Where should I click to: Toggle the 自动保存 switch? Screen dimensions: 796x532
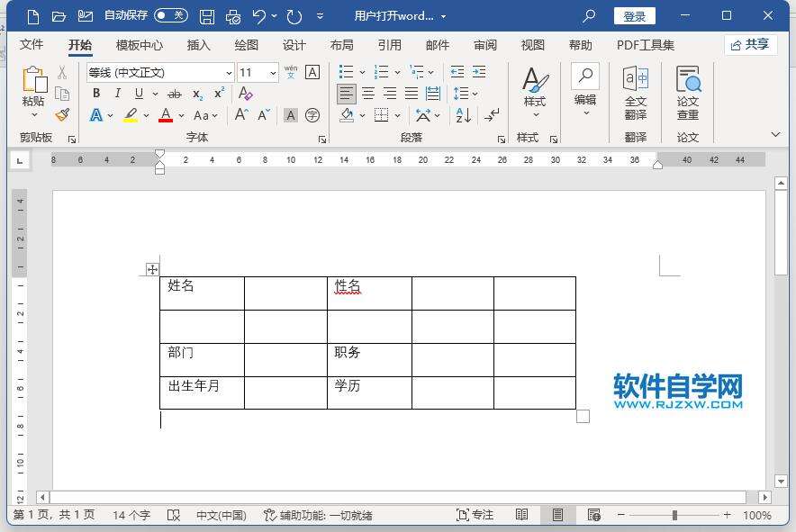171,15
